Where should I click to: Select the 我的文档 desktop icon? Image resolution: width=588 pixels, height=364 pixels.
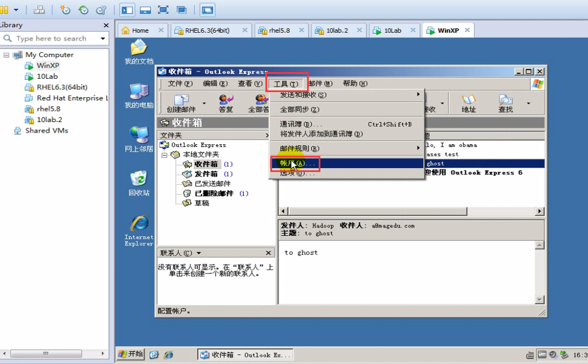coord(139,52)
